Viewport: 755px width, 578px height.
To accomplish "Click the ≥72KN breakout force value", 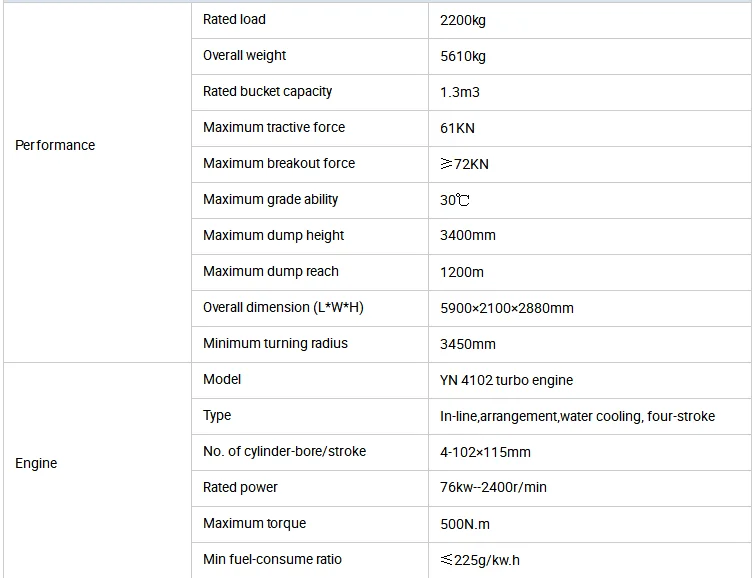I will [x=464, y=164].
